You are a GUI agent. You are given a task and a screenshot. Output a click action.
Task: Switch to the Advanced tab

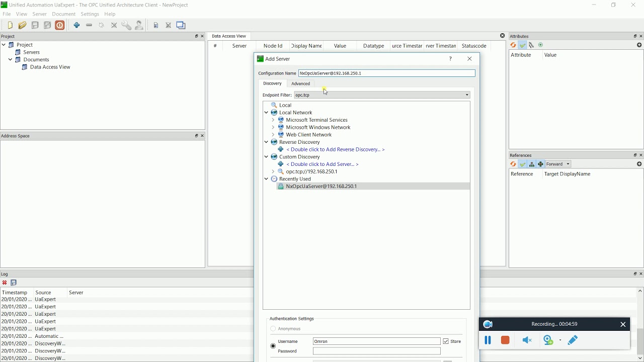click(301, 84)
